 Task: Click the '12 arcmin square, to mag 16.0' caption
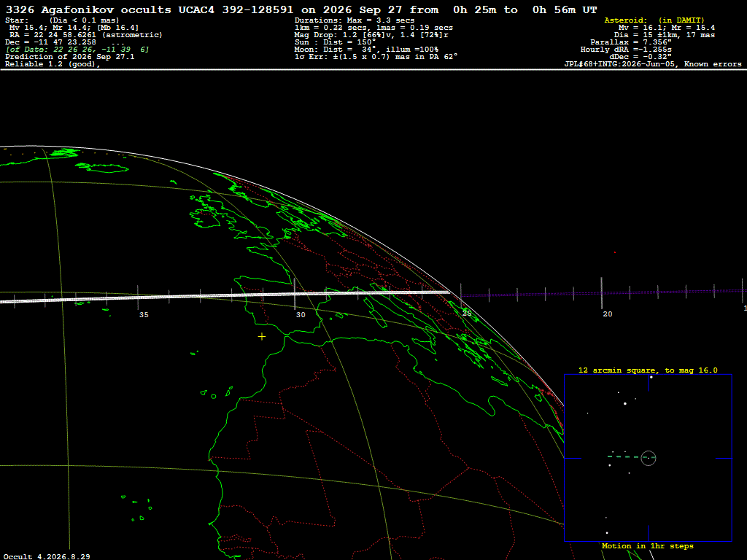[x=648, y=370]
